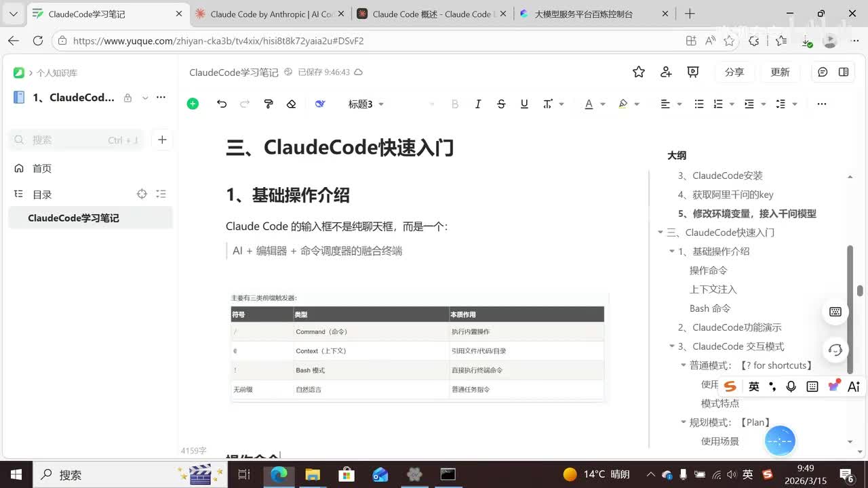
Task: Focus the 搜索 search box in sidebar
Action: (x=76, y=140)
